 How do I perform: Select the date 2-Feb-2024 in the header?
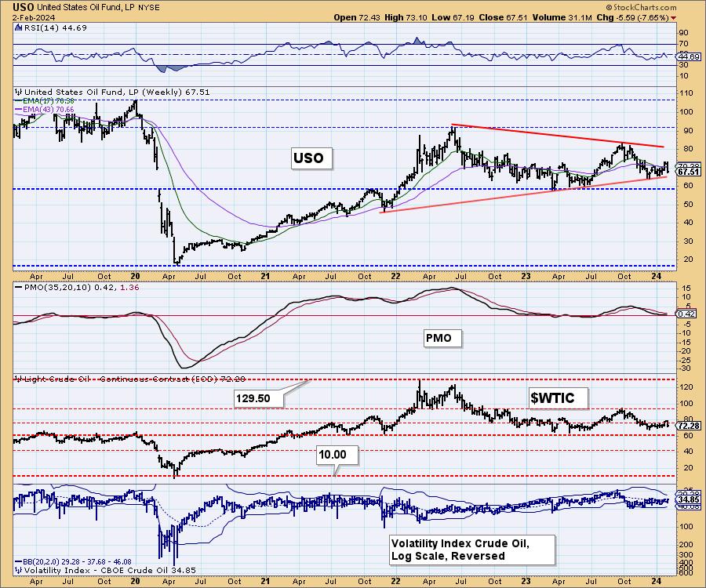(x=34, y=17)
